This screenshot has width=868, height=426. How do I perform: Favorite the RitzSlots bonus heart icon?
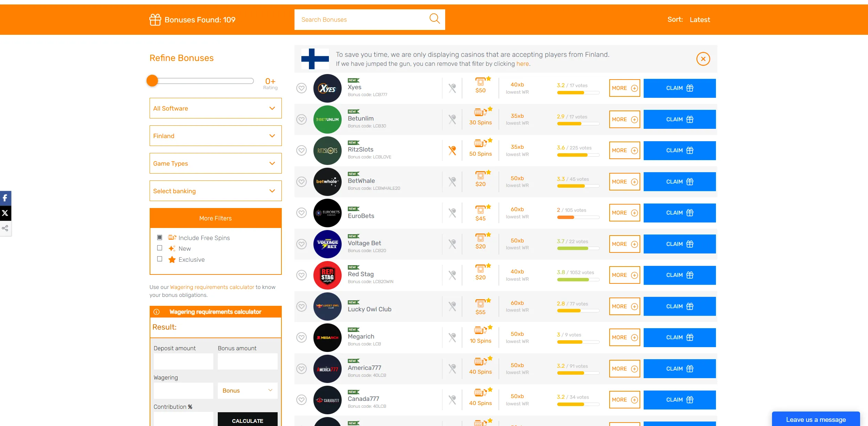(302, 150)
